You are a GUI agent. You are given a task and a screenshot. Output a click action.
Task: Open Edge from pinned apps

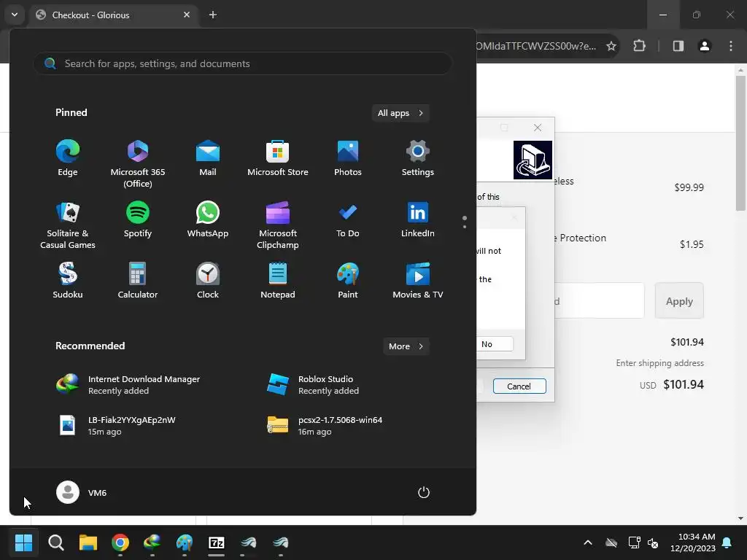tap(68, 158)
